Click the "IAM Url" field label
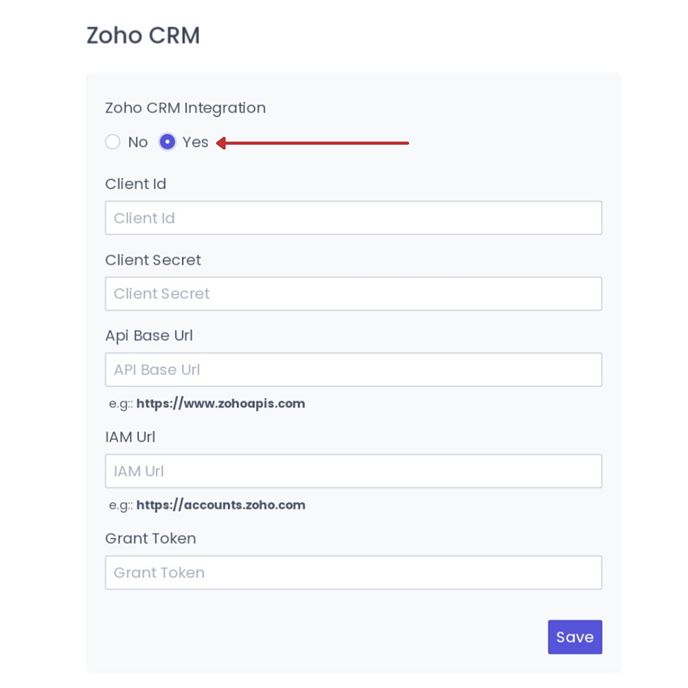The image size is (688, 688). (130, 437)
